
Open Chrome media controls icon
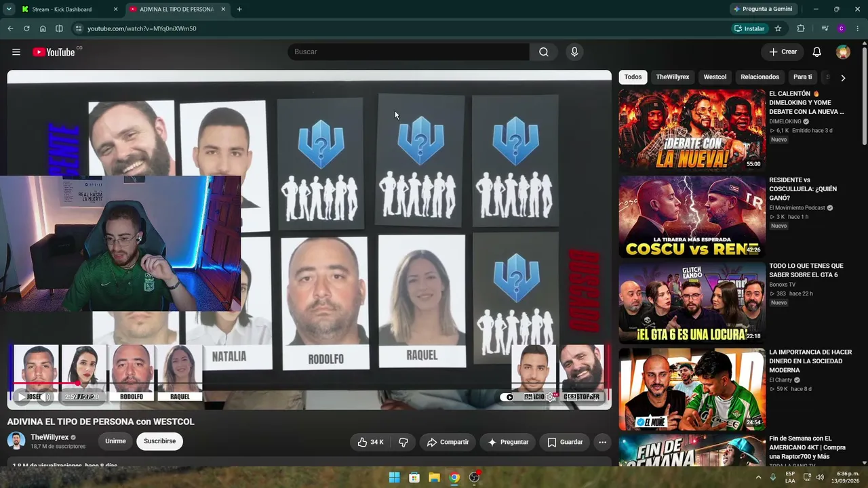pos(825,28)
